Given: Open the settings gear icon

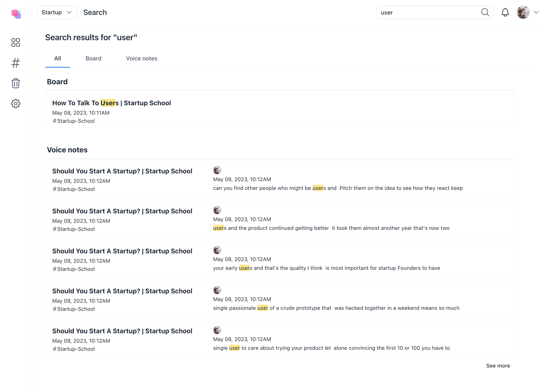Looking at the screenshot, I should point(16,103).
